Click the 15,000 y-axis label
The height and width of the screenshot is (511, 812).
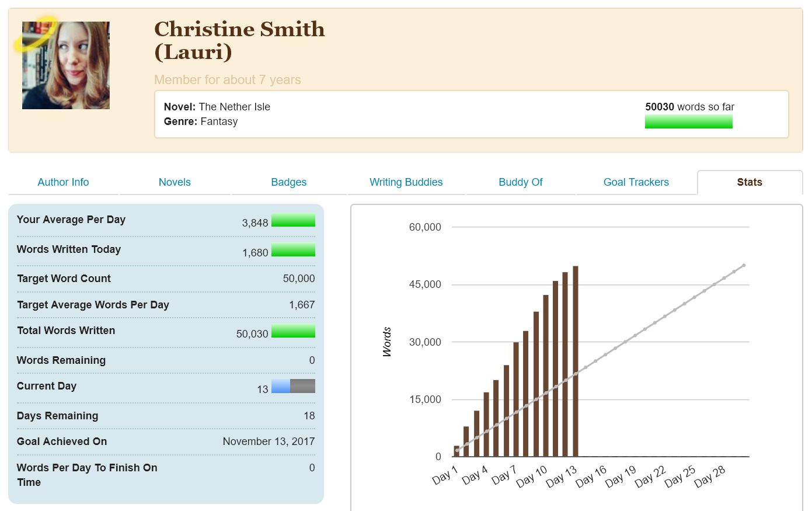(425, 399)
